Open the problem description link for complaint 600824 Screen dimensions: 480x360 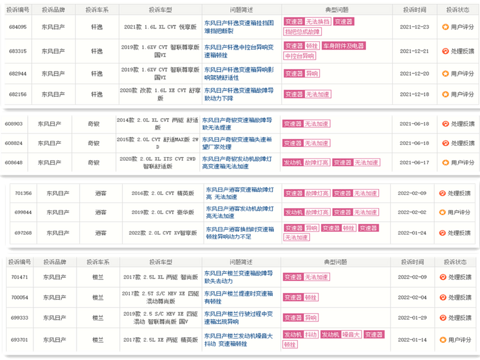pyautogui.click(x=237, y=143)
